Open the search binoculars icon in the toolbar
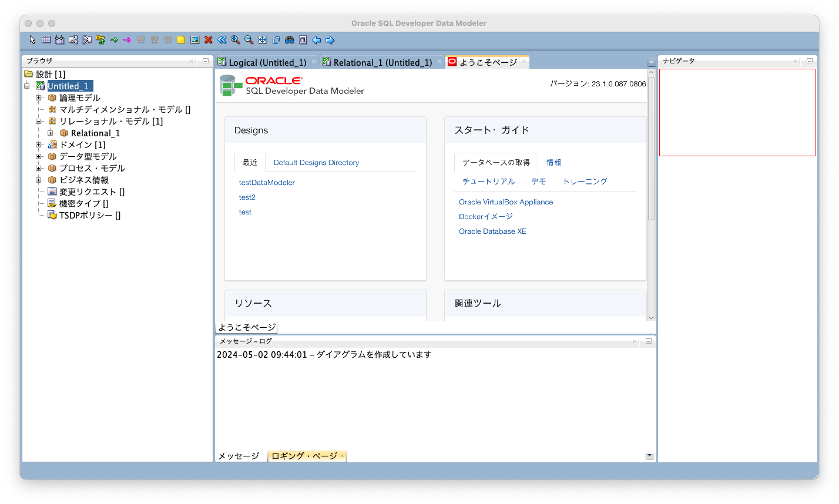The image size is (839, 504). tap(288, 39)
